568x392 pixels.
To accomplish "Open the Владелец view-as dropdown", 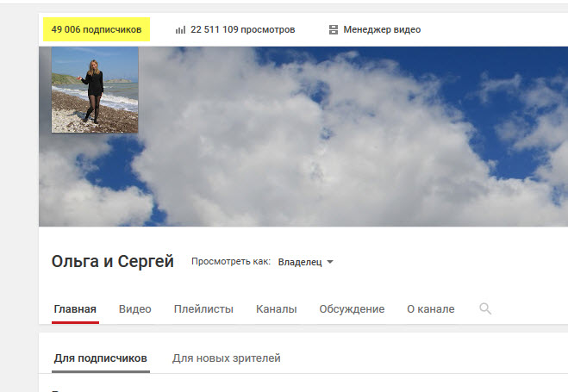I will 305,262.
